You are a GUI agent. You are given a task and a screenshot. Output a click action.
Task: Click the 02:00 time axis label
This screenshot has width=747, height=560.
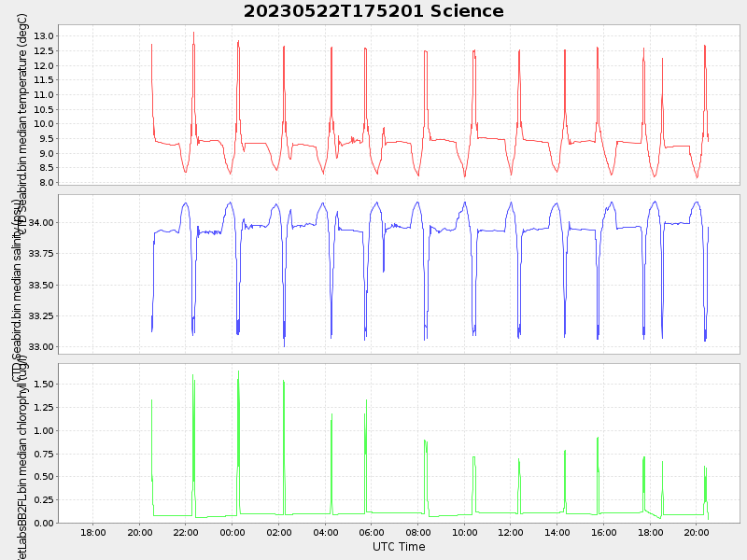[x=279, y=532]
